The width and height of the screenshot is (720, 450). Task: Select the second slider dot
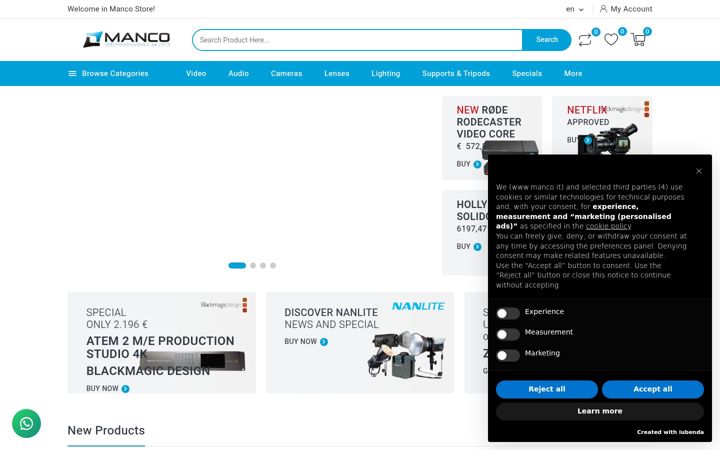253,265
